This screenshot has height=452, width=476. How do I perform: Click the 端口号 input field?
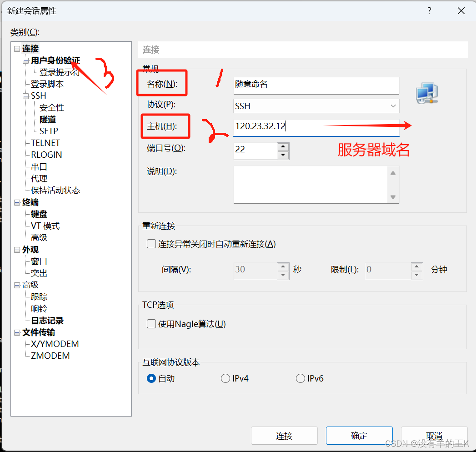pos(256,151)
